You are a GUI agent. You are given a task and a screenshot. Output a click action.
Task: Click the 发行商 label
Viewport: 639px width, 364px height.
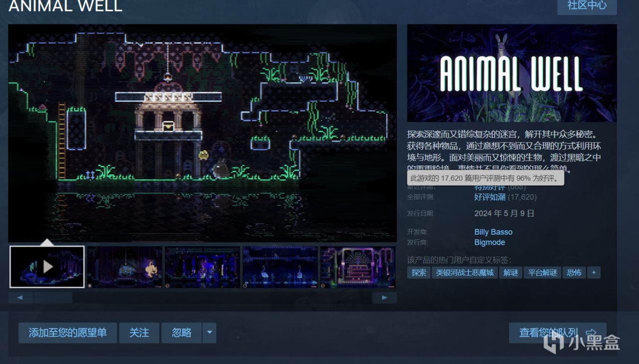[418, 242]
